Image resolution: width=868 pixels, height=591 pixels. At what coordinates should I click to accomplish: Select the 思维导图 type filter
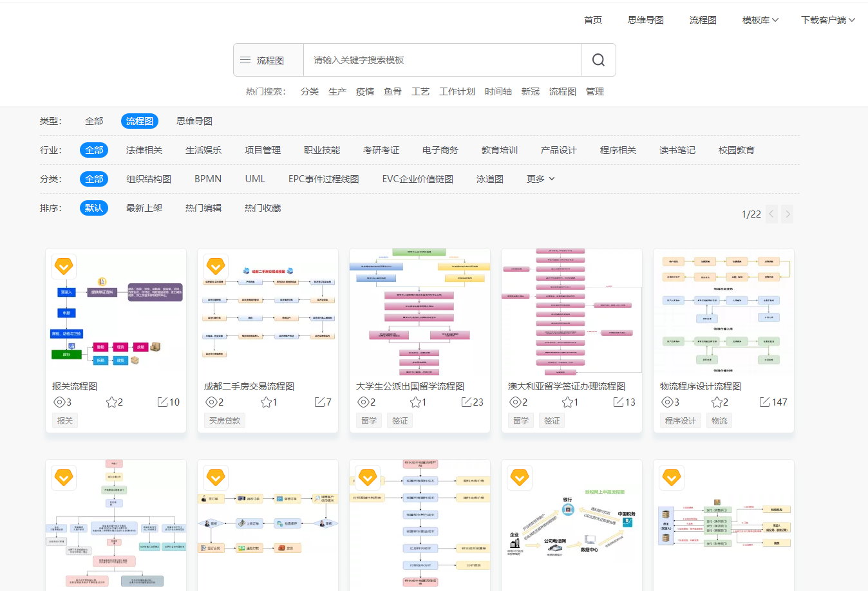coord(195,121)
